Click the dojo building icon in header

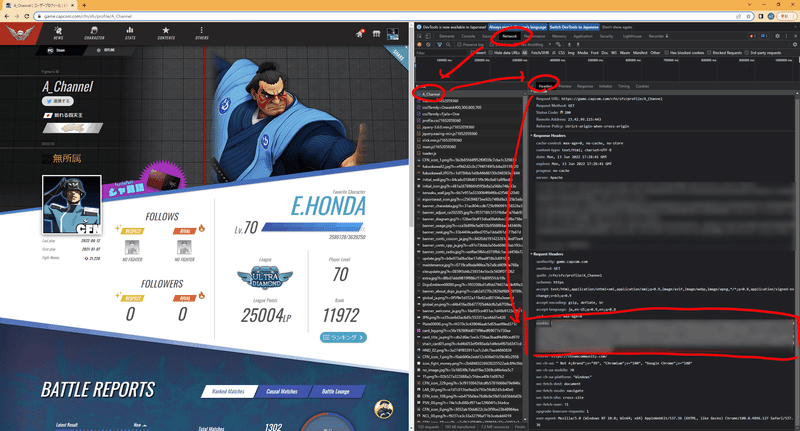(377, 34)
